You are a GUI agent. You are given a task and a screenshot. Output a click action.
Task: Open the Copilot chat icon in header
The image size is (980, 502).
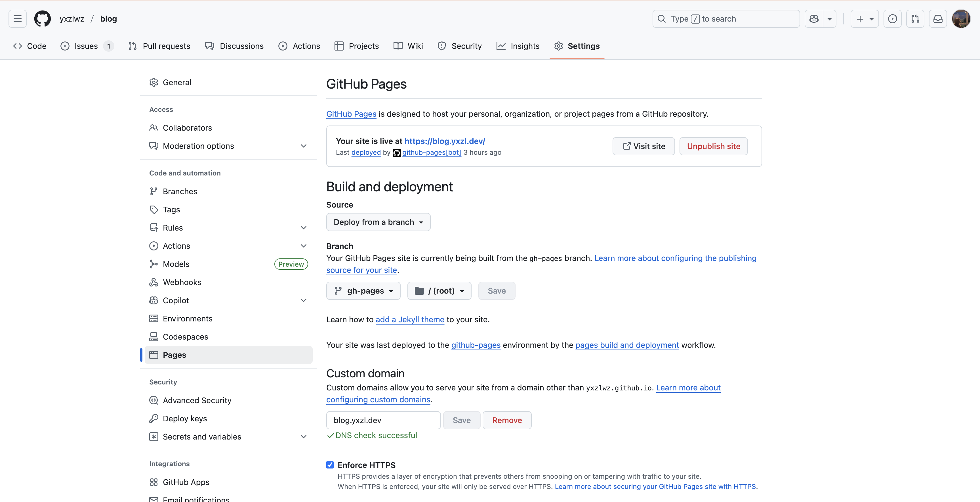click(x=814, y=19)
